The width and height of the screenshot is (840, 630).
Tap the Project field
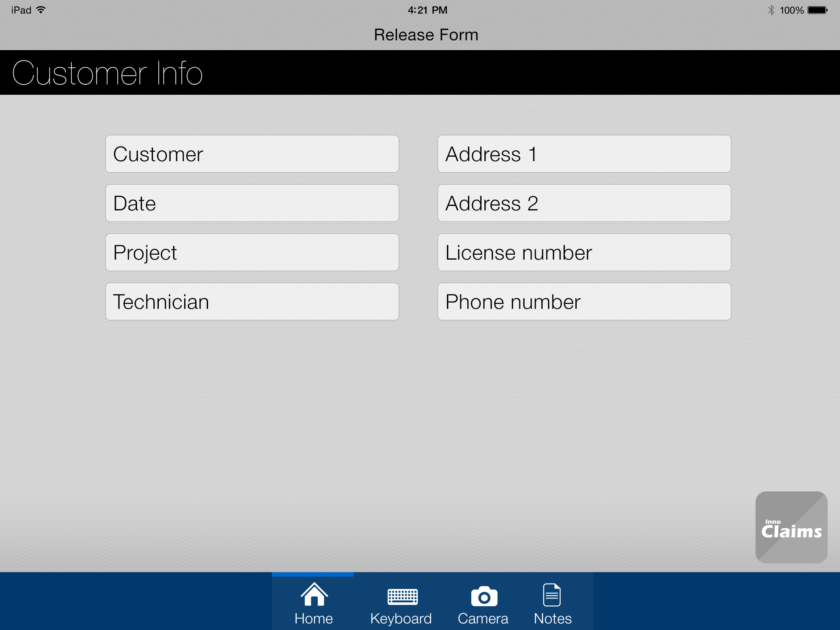251,252
